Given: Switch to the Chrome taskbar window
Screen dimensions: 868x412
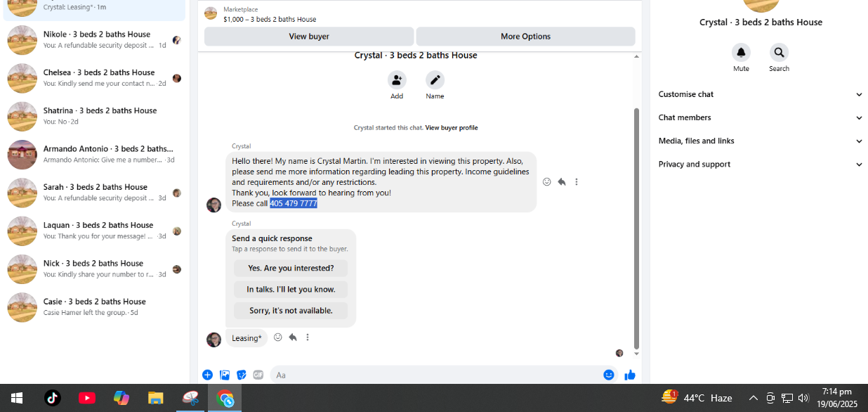Looking at the screenshot, I should point(225,398).
